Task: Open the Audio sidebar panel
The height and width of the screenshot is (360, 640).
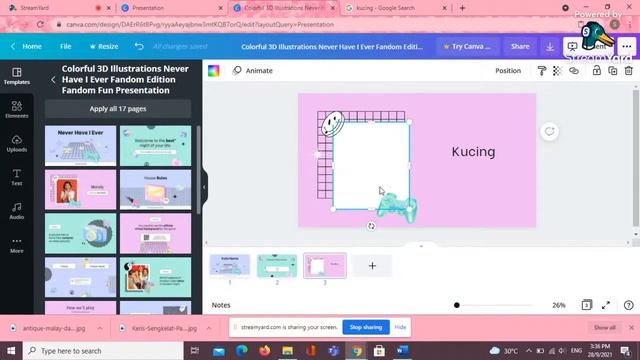Action: click(x=17, y=211)
